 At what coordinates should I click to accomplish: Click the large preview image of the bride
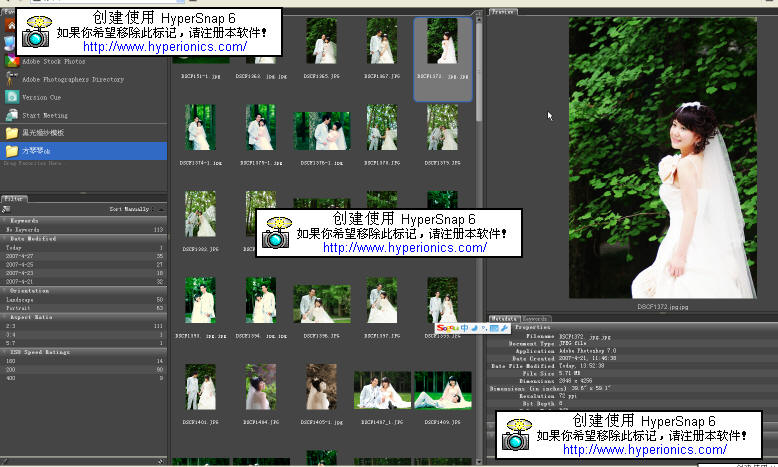tap(662, 158)
